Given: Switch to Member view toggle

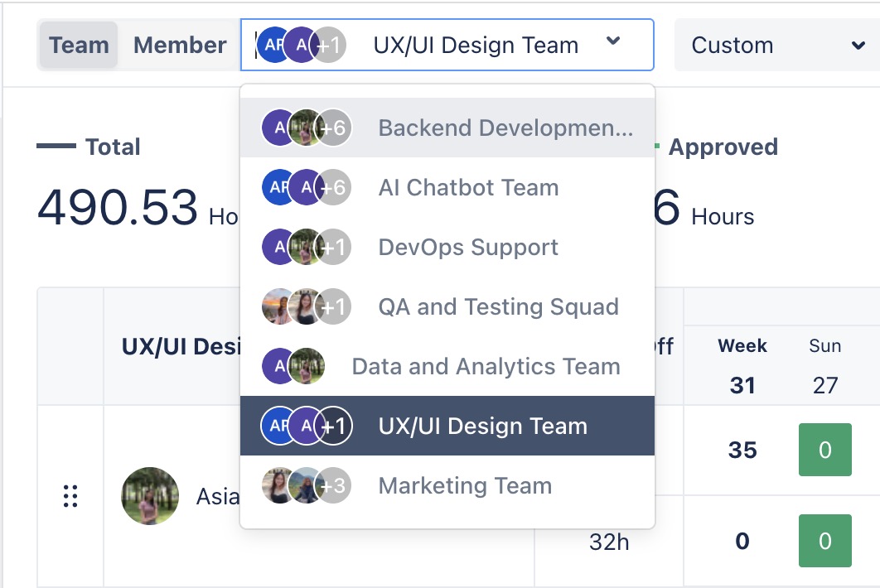Looking at the screenshot, I should coord(180,45).
